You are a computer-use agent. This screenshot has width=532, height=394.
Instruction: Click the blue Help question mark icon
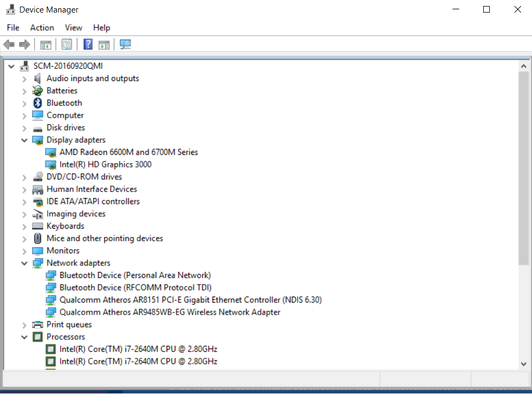(88, 44)
